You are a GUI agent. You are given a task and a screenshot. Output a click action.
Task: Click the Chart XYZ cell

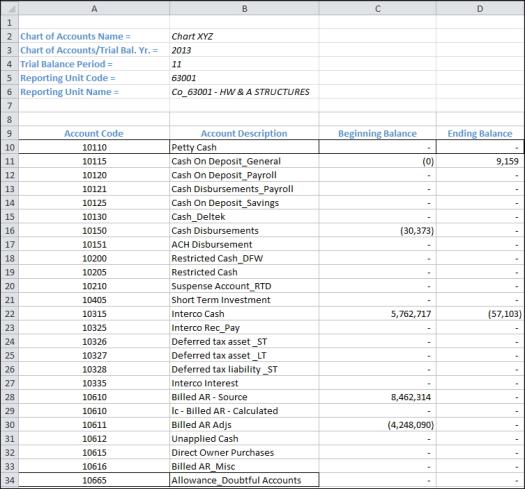tap(244, 36)
